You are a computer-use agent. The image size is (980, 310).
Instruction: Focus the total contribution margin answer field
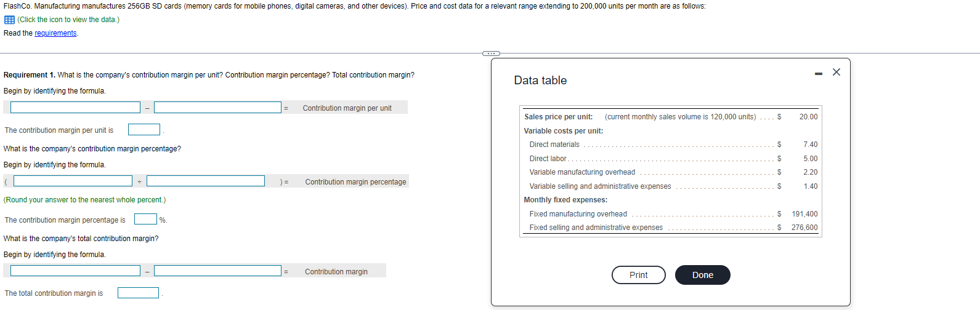[138, 293]
